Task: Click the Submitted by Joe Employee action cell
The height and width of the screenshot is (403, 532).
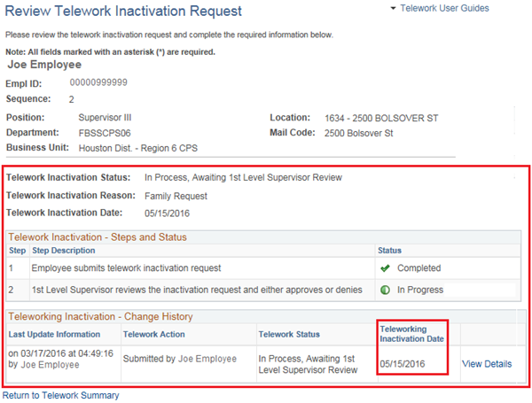Action: (x=180, y=359)
